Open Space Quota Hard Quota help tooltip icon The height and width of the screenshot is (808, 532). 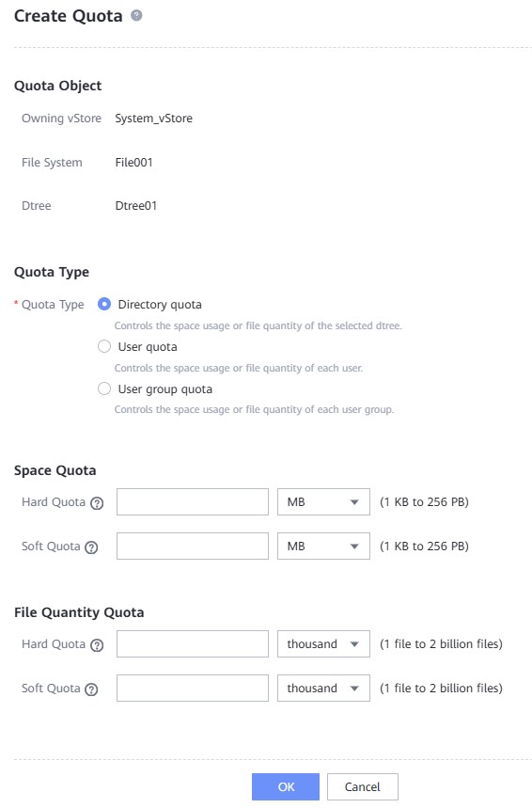coord(97,503)
